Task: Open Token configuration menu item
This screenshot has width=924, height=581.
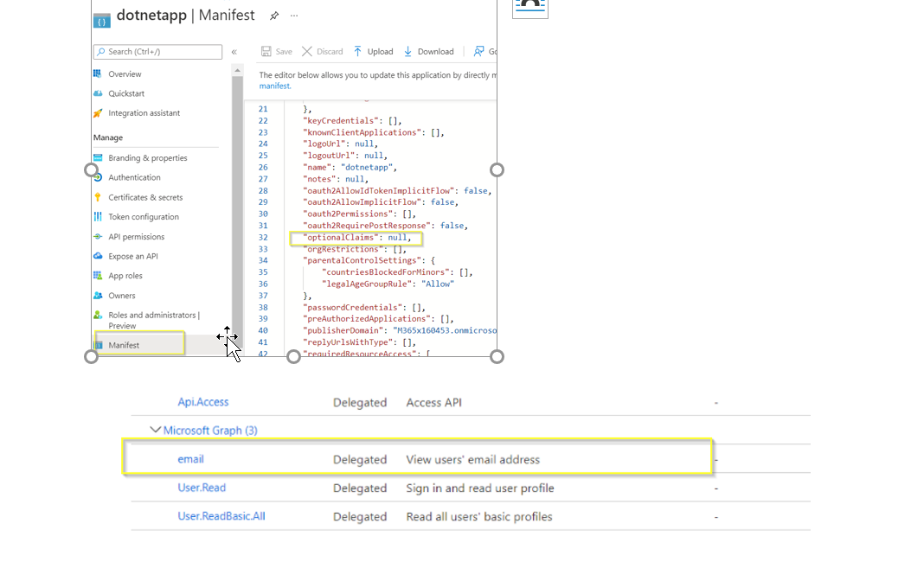Action: click(144, 217)
